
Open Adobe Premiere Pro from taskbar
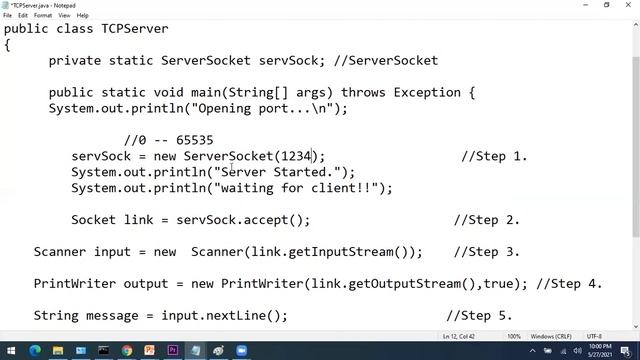(173, 351)
